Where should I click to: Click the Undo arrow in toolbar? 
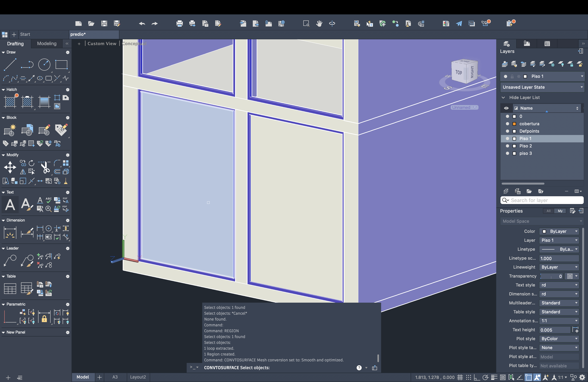point(142,24)
